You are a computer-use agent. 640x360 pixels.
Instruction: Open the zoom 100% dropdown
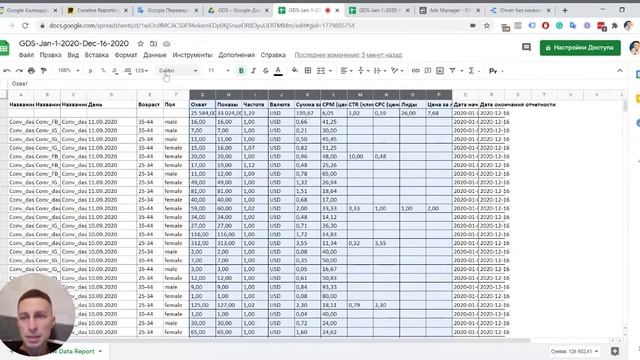click(69, 71)
